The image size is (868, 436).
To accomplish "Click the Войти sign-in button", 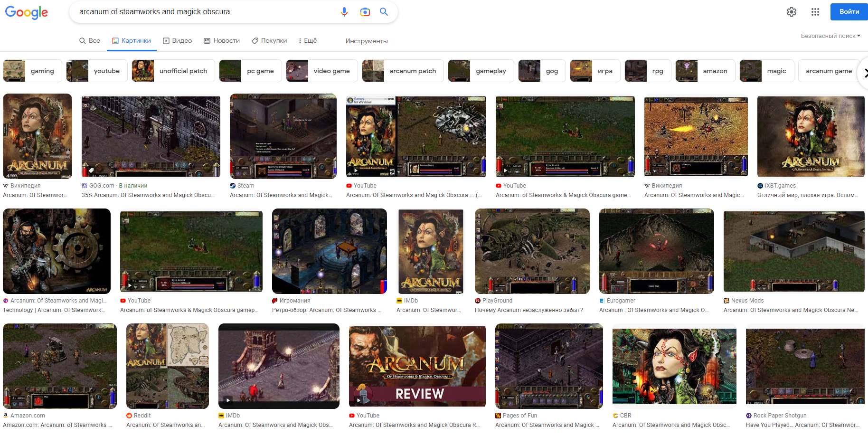I will click(x=849, y=12).
